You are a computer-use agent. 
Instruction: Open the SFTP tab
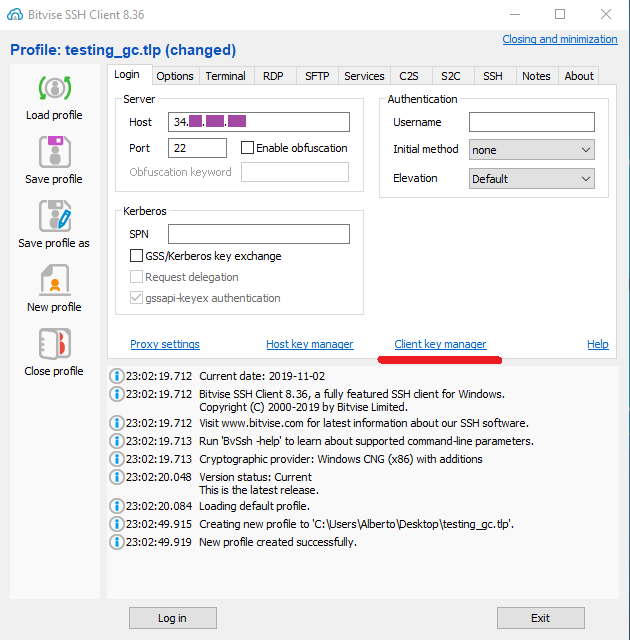pyautogui.click(x=317, y=76)
